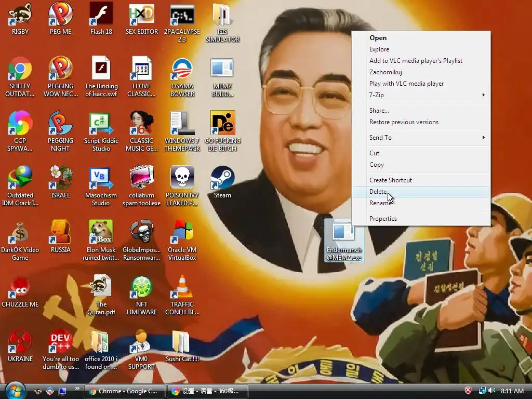Select the WINDOWS 7 THEMEPACK icon
Viewport: 532px width, 399px height.
click(182, 131)
